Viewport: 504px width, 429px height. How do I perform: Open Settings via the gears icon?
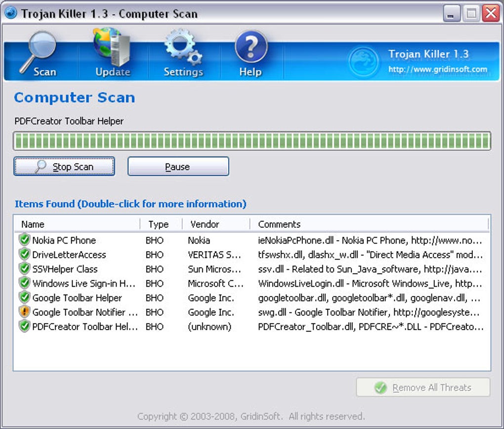[182, 46]
